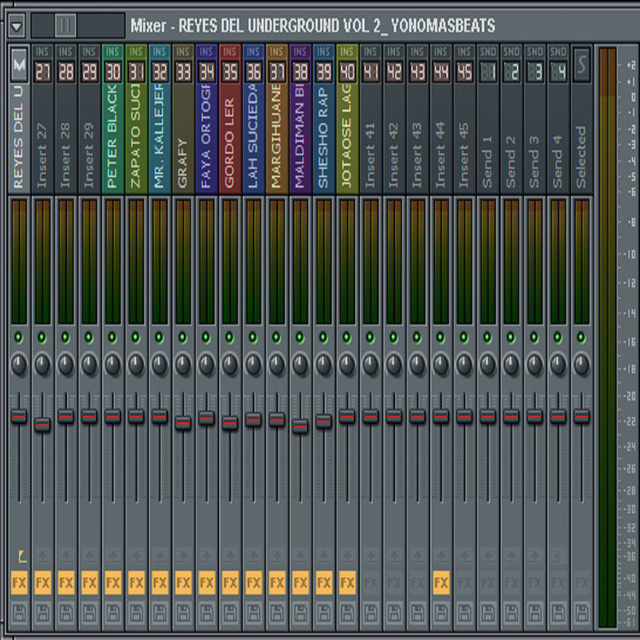This screenshot has height=640, width=640.
Task: Open the mixer options menu arrow
Action: 16,25
